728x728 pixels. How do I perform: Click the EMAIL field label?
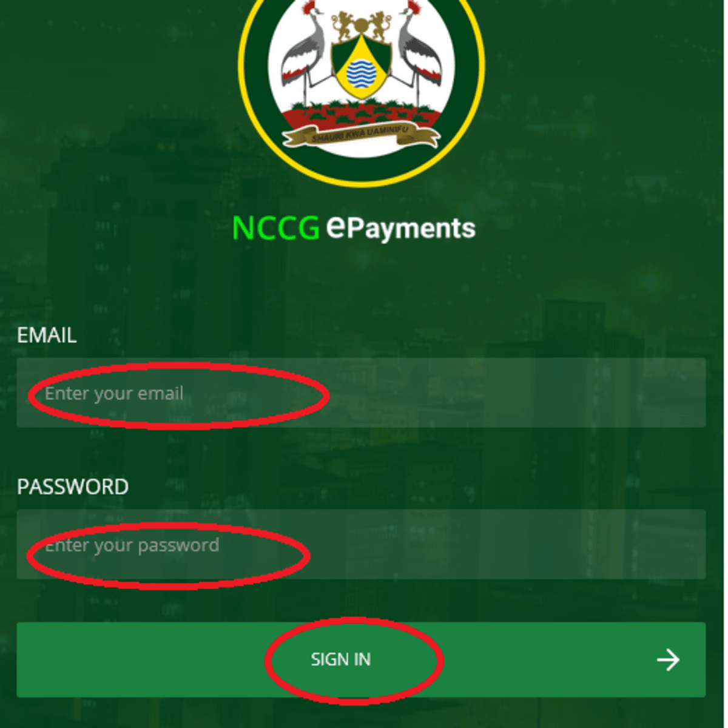click(47, 335)
